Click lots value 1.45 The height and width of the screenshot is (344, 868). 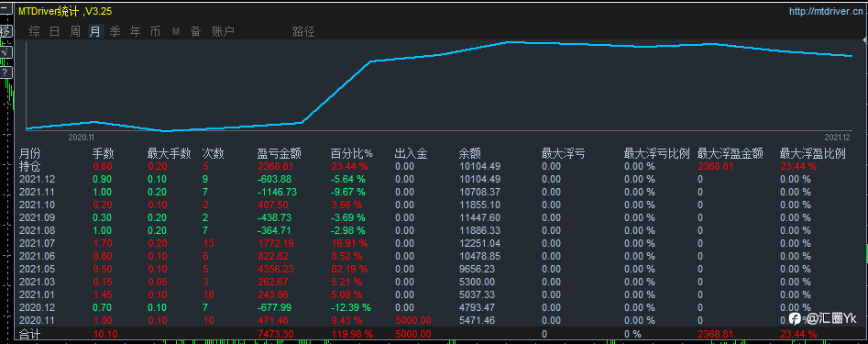tap(103, 294)
